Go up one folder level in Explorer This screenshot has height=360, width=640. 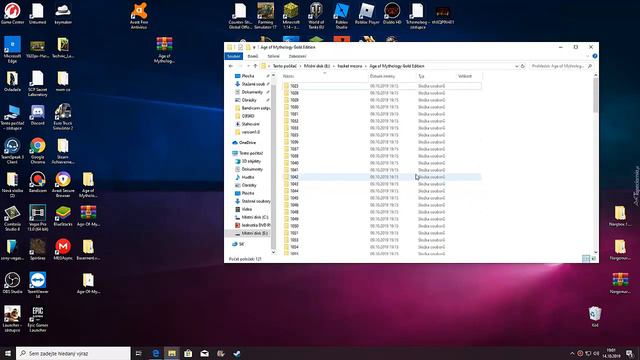(255, 66)
